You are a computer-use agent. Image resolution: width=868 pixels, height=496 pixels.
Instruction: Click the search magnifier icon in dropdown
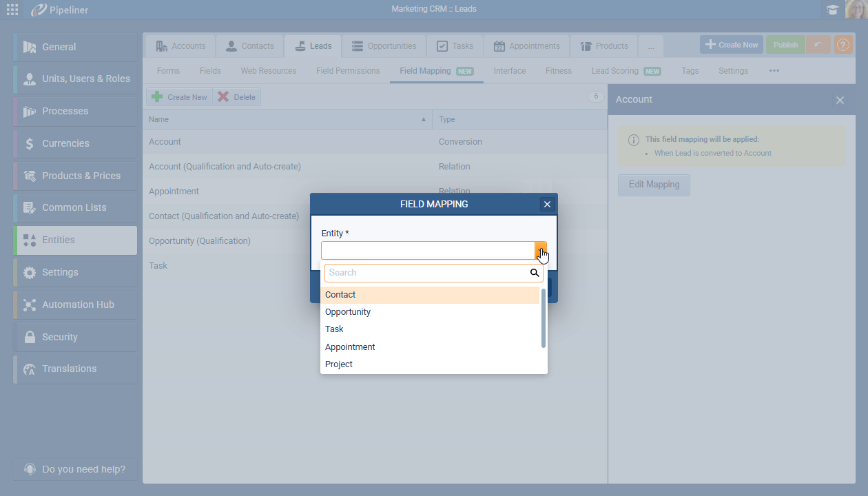pyautogui.click(x=535, y=273)
